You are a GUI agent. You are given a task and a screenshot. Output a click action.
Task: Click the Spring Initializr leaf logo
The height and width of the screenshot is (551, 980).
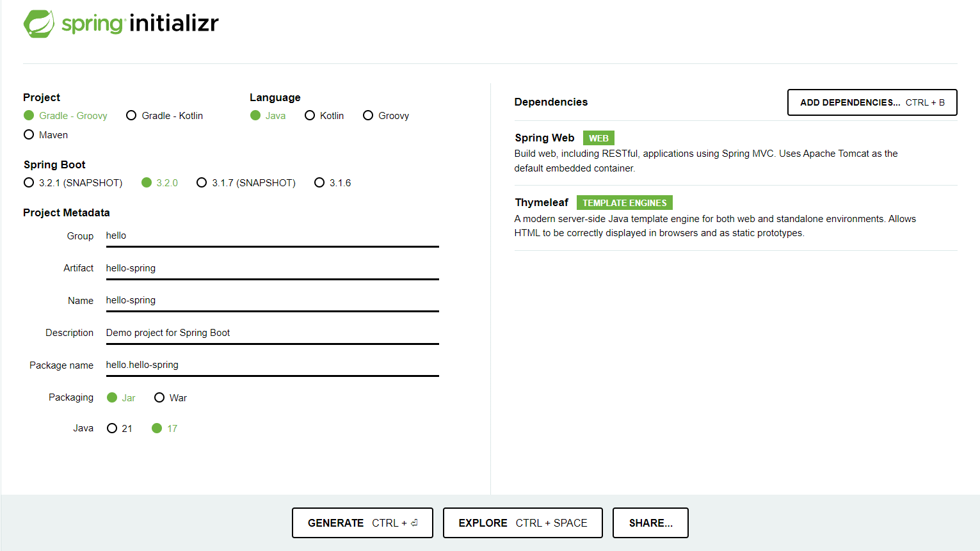pos(39,24)
